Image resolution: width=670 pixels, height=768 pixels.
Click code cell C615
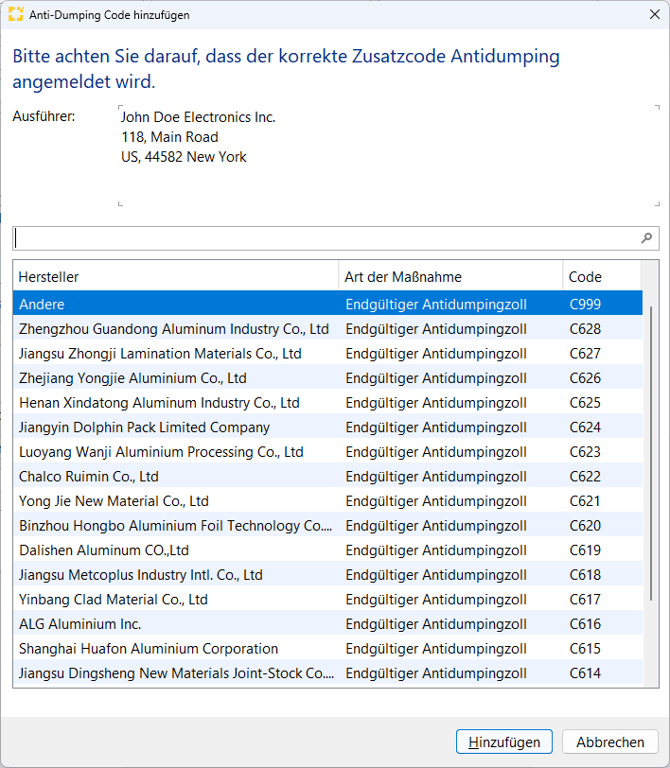(585, 648)
